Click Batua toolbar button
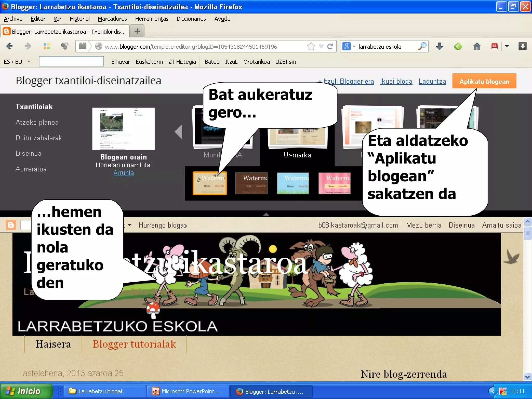The width and height of the screenshot is (532, 399). (212, 62)
